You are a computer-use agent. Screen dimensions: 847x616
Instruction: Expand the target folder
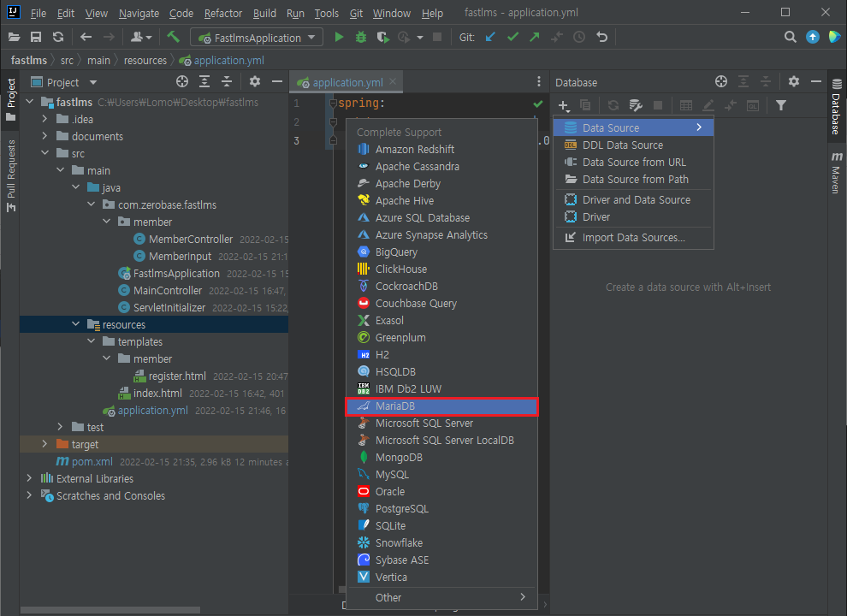click(x=44, y=444)
